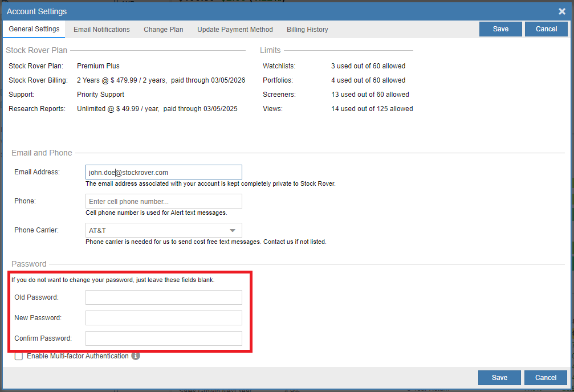The height and width of the screenshot is (392, 574).
Task: Expand the Phone Carrier dropdown arrow
Action: (x=233, y=231)
